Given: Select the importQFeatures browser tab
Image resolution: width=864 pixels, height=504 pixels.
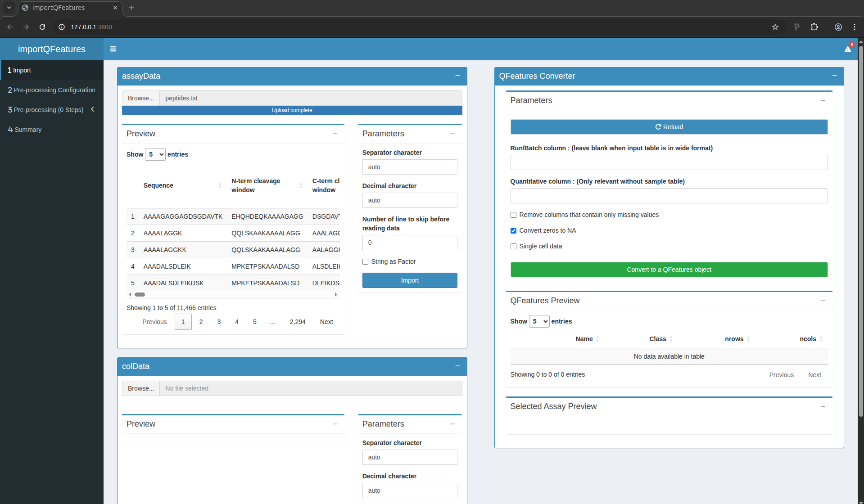Looking at the screenshot, I should (x=70, y=8).
